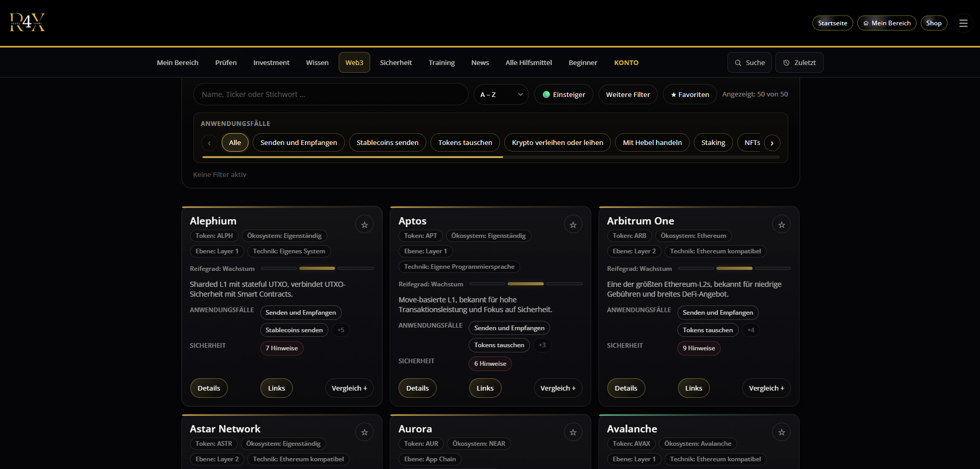Open the News nav tab
This screenshot has height=469, width=980.
[x=480, y=62]
